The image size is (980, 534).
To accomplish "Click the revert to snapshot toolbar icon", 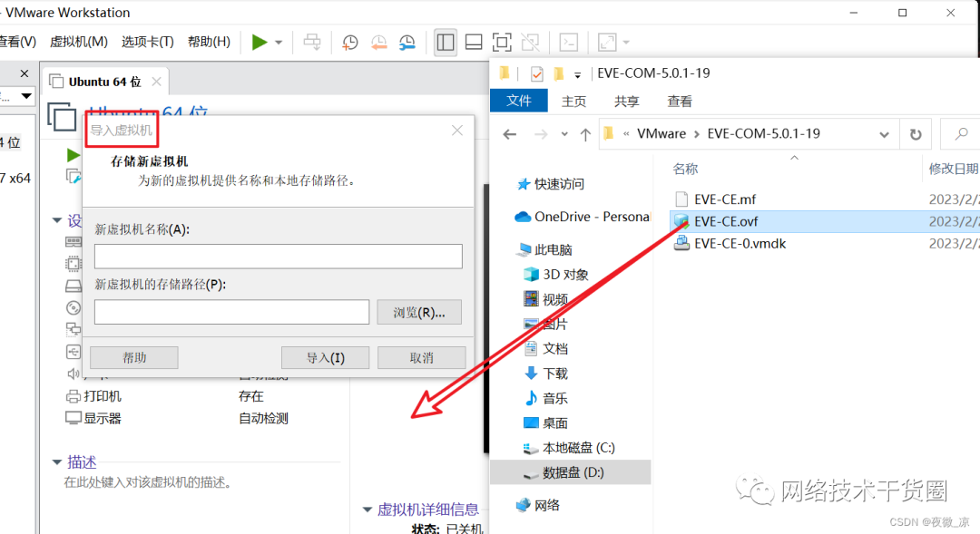I will 379,42.
